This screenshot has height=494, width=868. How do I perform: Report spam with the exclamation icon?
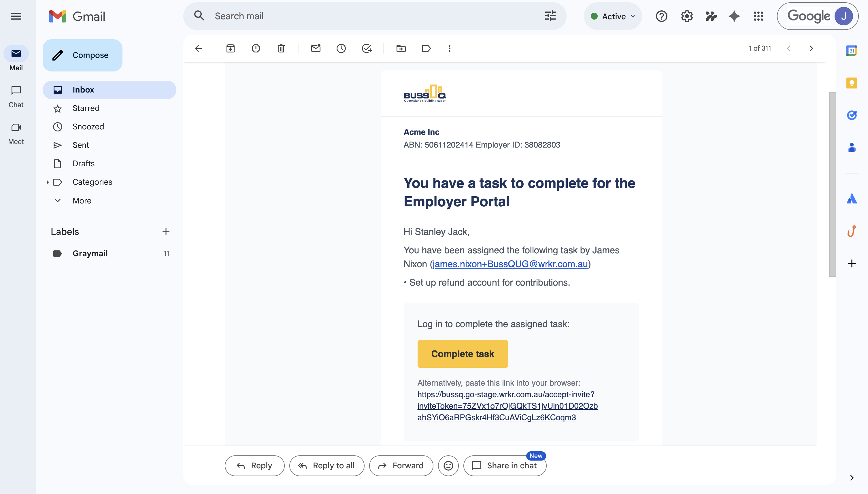(256, 48)
